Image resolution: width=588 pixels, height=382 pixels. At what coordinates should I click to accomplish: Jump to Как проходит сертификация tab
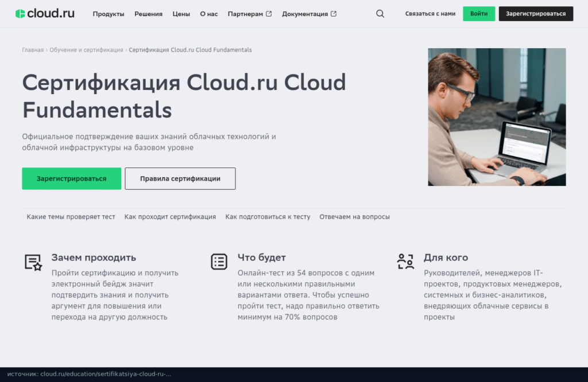tap(170, 217)
